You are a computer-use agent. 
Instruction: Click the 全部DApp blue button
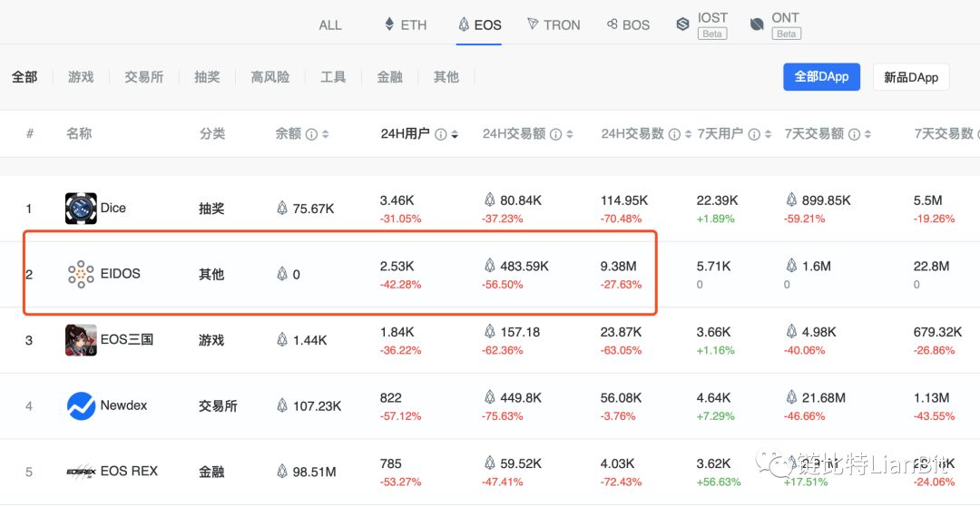tap(820, 77)
